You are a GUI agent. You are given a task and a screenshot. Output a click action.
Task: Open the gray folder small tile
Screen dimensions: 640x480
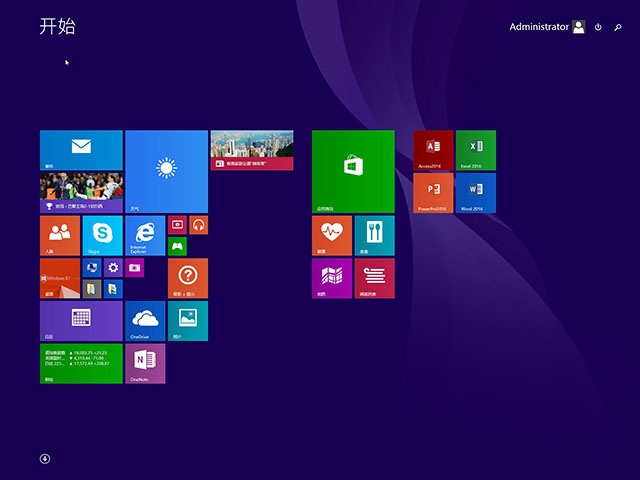pyautogui.click(x=92, y=289)
